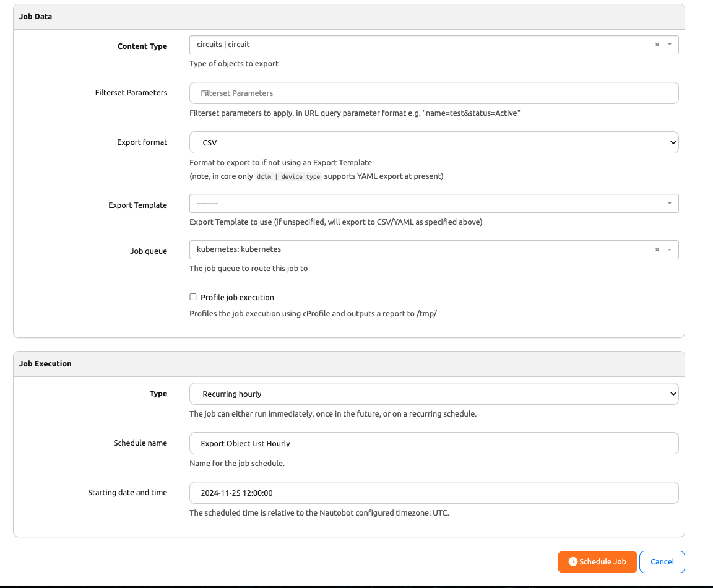713x588 pixels.
Task: Remove the kubernetes job queue selection
Action: [x=657, y=249]
